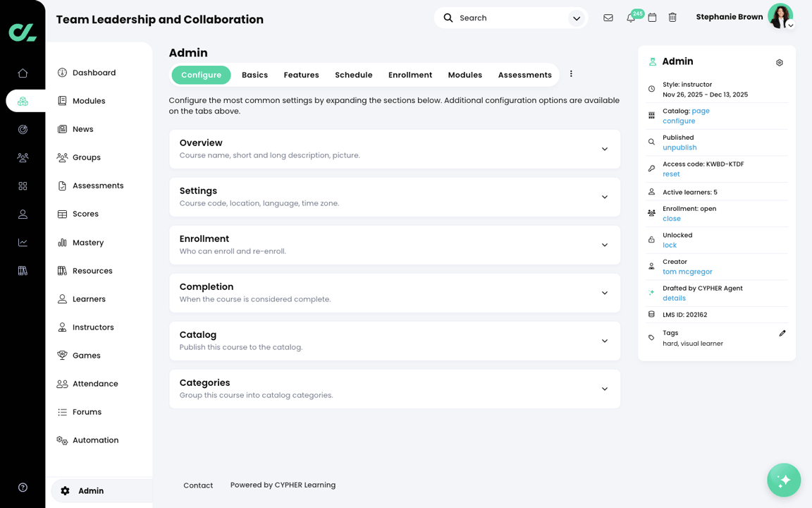Open the users person icon in black sidebar
The height and width of the screenshot is (508, 812).
click(x=23, y=214)
